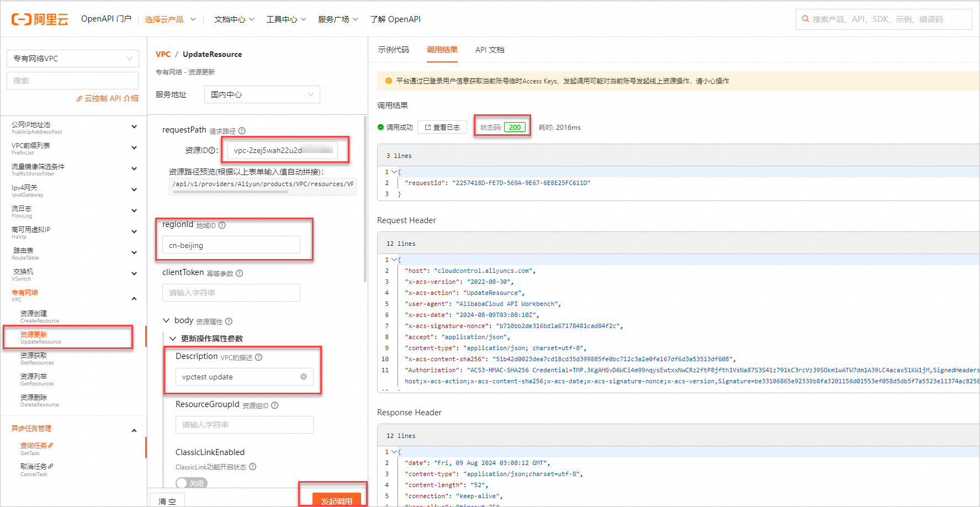Click the magnifier icon in the top search box
Image resolution: width=980 pixels, height=507 pixels.
pos(806,19)
